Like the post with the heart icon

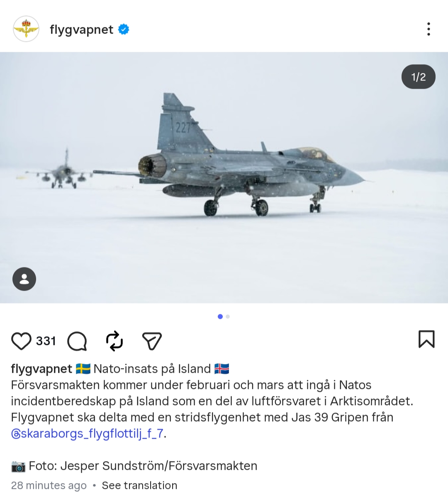pyautogui.click(x=21, y=341)
